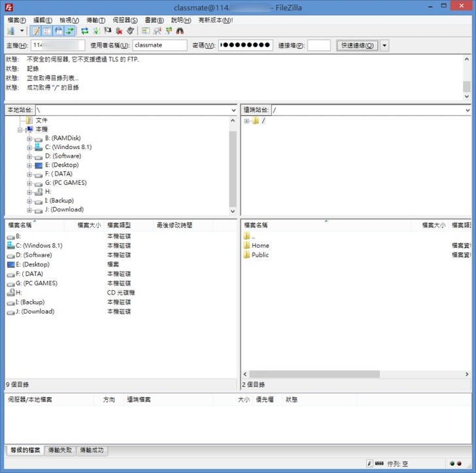This screenshot has height=473, width=476.
Task: Cancel the current operation flag icon
Action: [x=108, y=31]
